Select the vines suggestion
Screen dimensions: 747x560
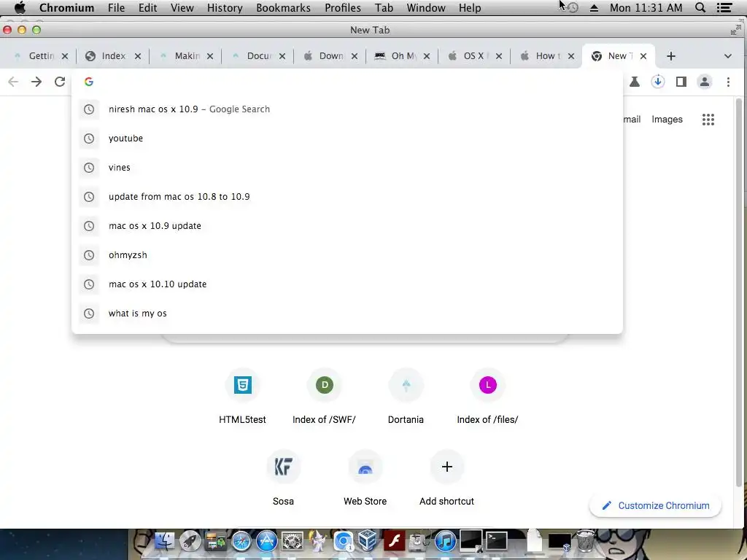point(347,168)
